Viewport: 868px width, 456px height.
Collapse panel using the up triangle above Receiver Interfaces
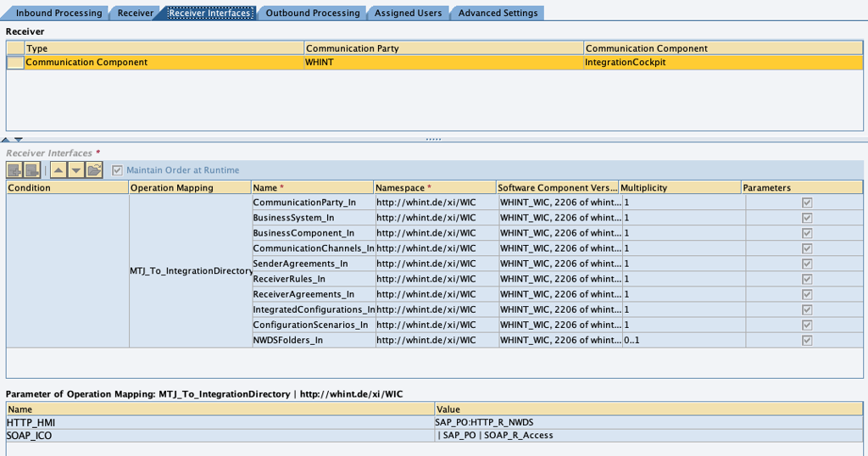tap(6, 140)
